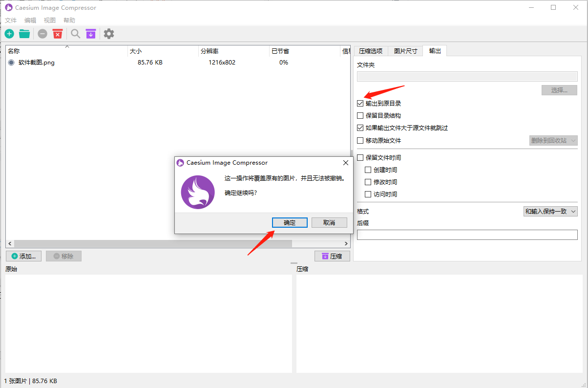
Task: Select the gray minus remove icon
Action: (42, 33)
